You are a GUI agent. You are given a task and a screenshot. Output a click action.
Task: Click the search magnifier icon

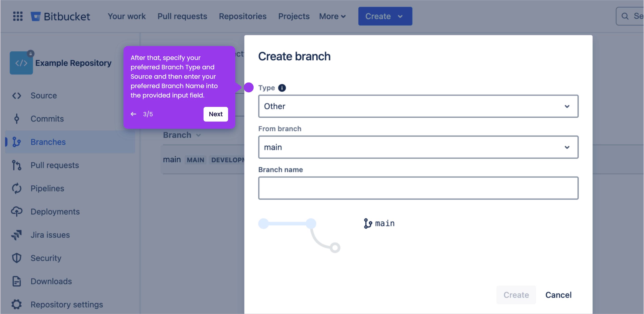tap(625, 16)
